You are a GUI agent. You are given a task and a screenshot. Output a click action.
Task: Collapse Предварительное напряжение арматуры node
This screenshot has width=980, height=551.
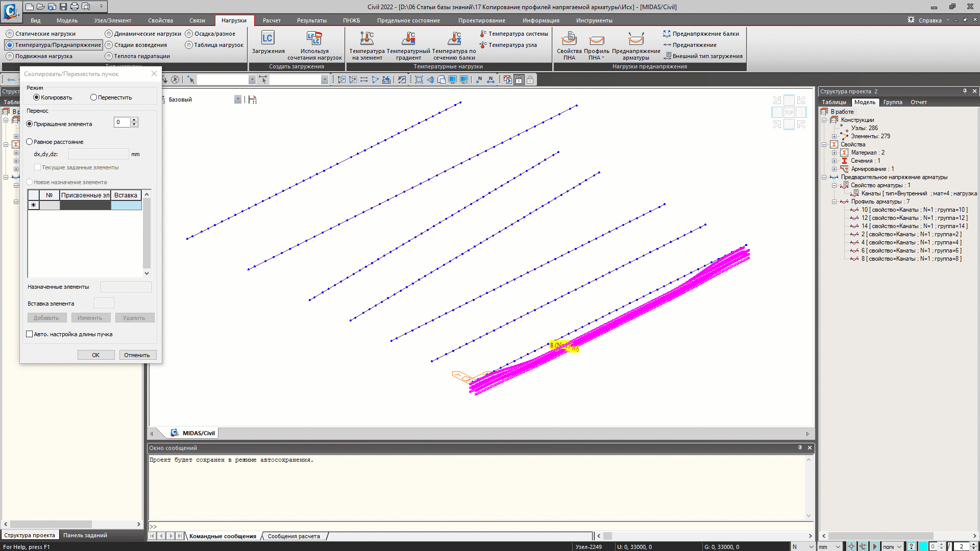pos(824,177)
